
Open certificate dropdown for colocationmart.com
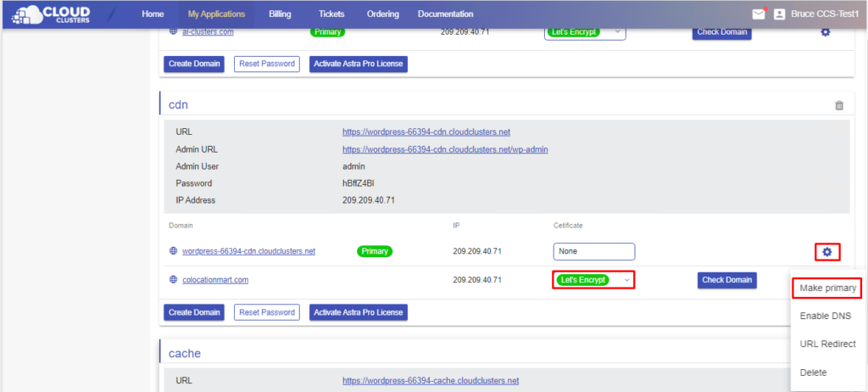593,280
